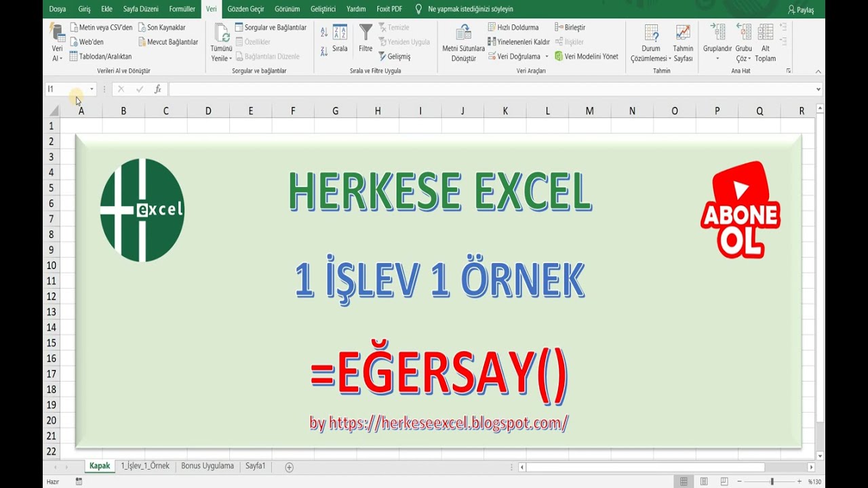Switch to the Giriş ribbon tab
This screenshot has height=488, width=868.
(84, 9)
